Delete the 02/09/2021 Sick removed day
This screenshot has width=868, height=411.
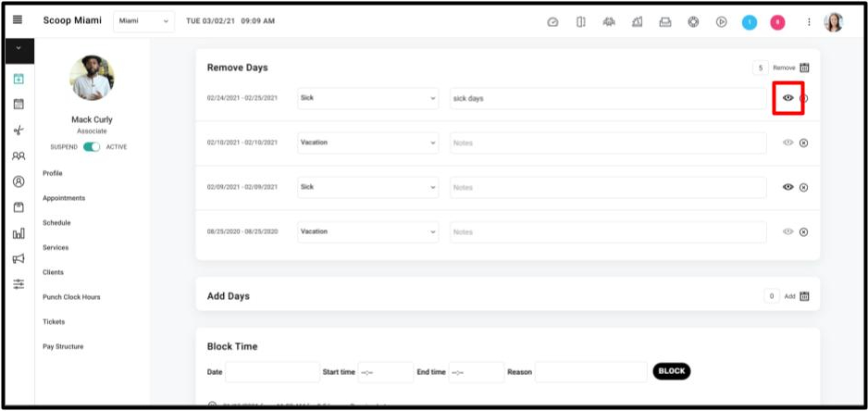804,187
